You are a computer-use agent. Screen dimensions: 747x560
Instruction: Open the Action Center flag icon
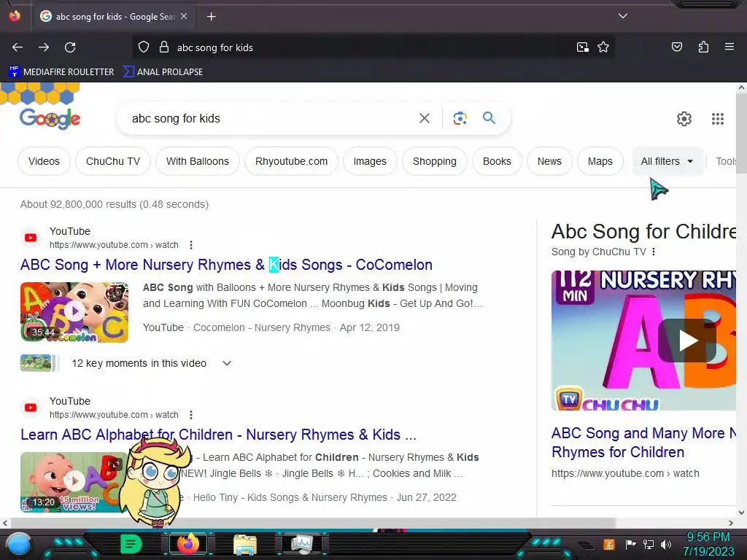pos(631,544)
